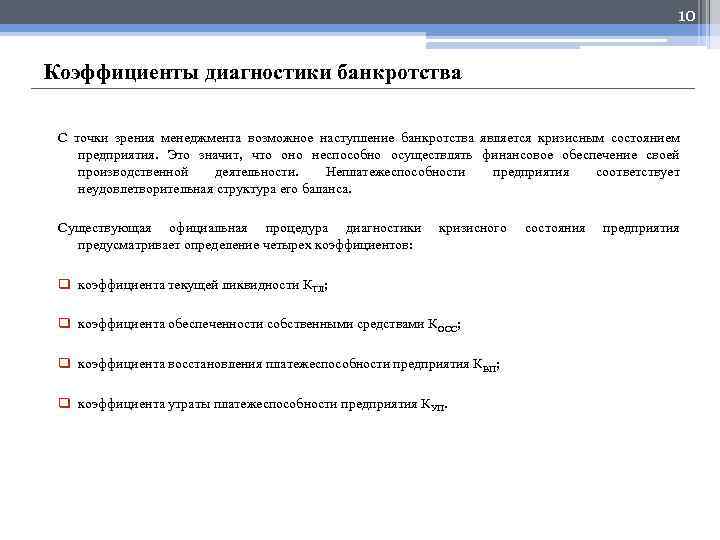This screenshot has width=720, height=540.
Task: Click the square bullet beside "обеспеченности собственными средствами"
Action: tap(64, 323)
